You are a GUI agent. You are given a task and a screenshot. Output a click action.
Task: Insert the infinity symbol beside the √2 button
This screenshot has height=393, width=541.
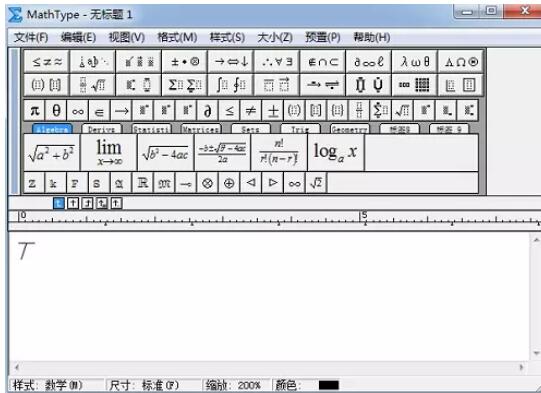click(294, 183)
